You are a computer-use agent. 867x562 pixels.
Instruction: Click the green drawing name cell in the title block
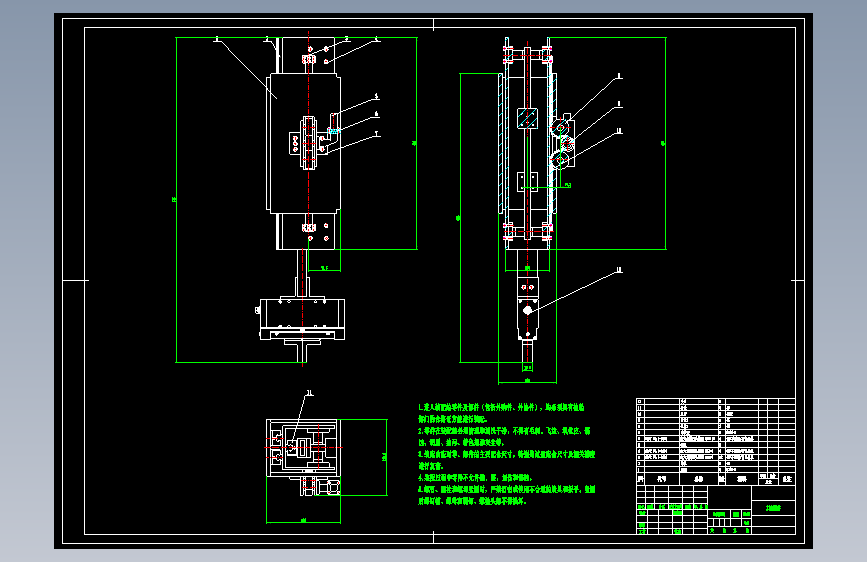[x=774, y=508]
